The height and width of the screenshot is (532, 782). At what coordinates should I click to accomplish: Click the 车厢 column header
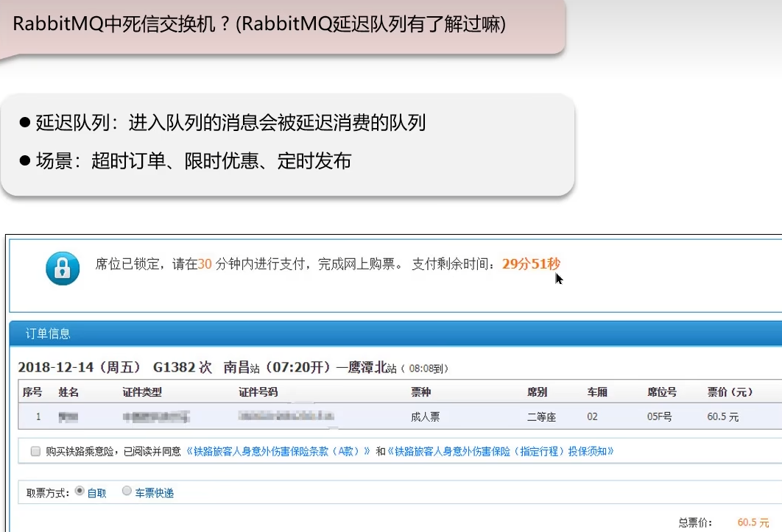pos(597,392)
